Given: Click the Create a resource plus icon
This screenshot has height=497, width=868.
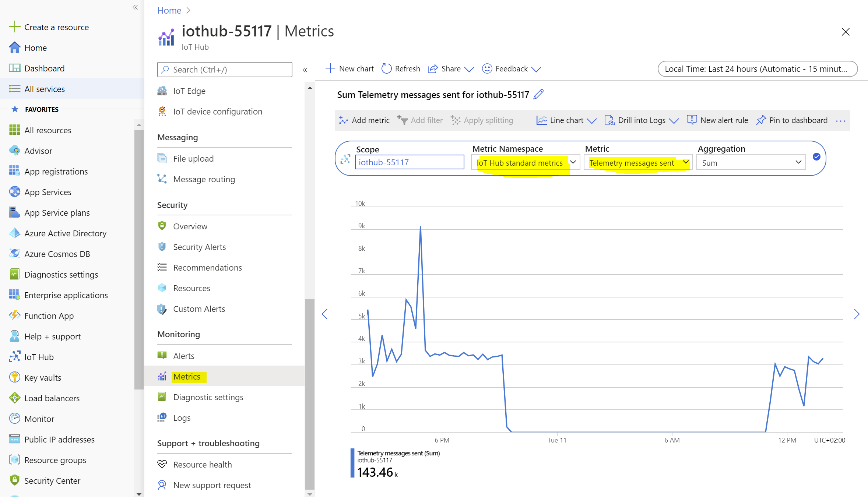Looking at the screenshot, I should coord(14,27).
